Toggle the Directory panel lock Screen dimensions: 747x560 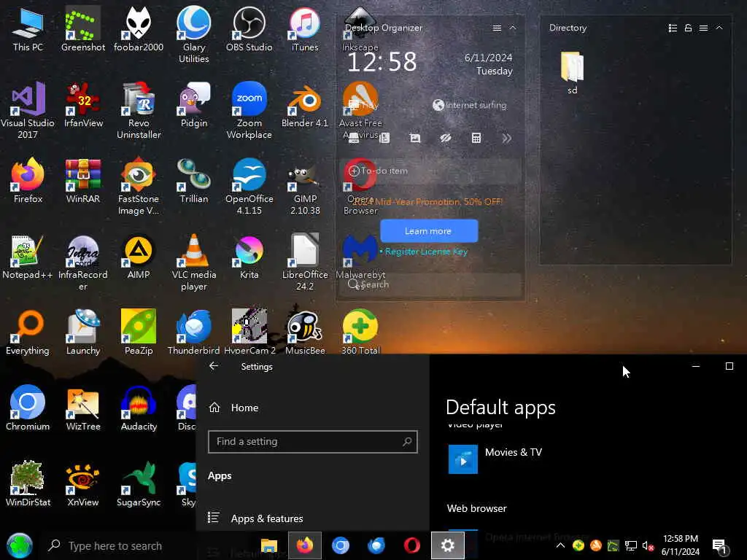688,28
